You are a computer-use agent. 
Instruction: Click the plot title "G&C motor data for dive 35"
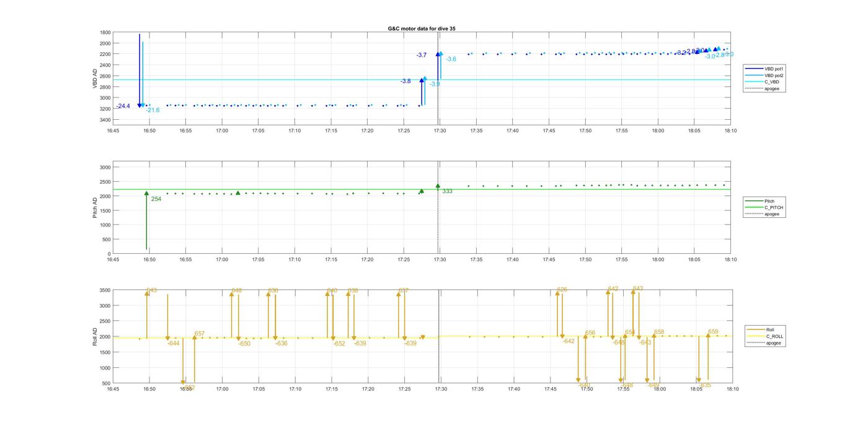pyautogui.click(x=422, y=29)
